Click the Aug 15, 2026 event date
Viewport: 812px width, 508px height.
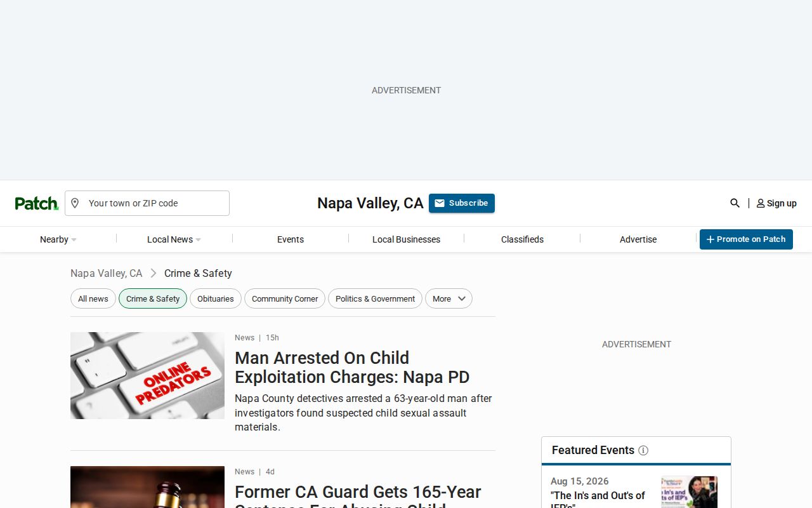(x=580, y=481)
